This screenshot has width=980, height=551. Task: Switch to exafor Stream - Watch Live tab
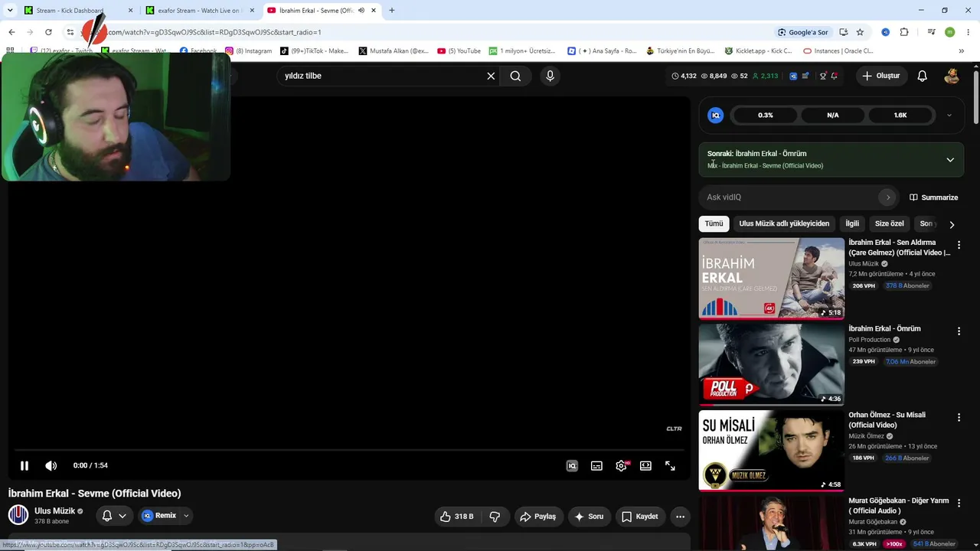(x=199, y=11)
